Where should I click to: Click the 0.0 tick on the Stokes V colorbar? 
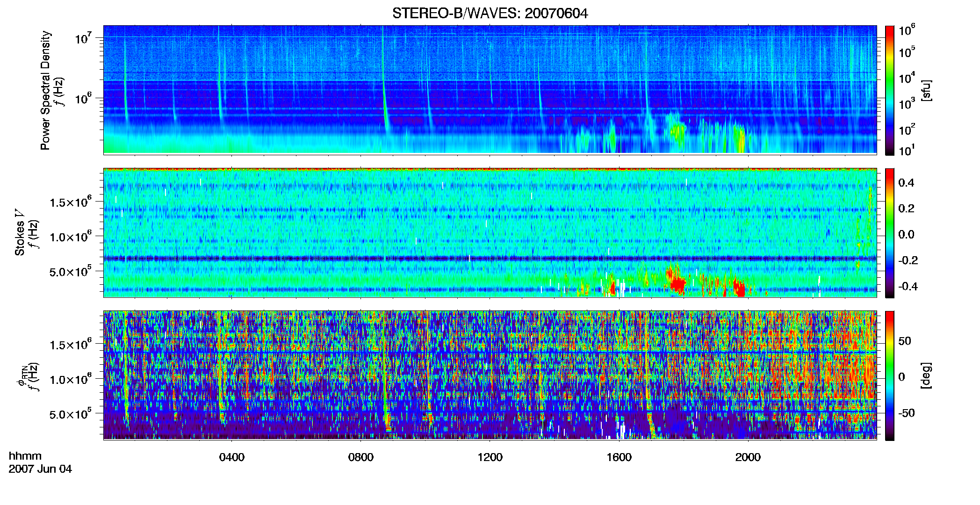pos(906,234)
